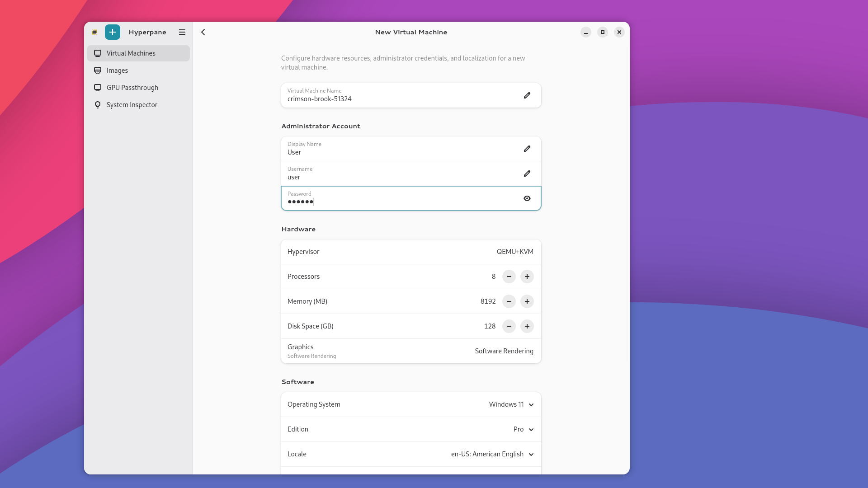The image size is (868, 488).
Task: Decrease Memory (MB) value
Action: point(509,301)
